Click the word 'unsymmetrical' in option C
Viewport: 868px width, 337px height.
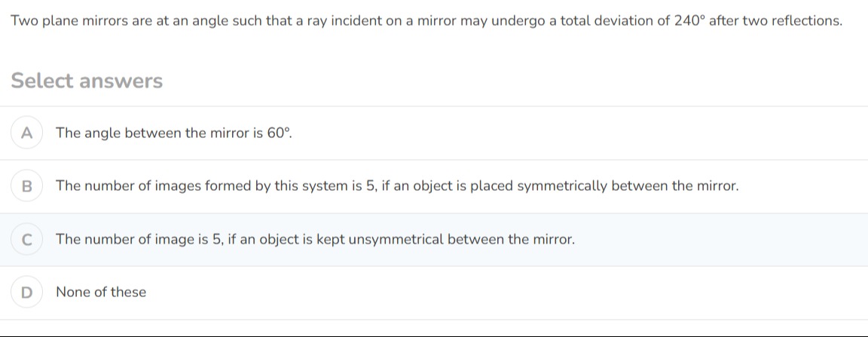coord(396,240)
